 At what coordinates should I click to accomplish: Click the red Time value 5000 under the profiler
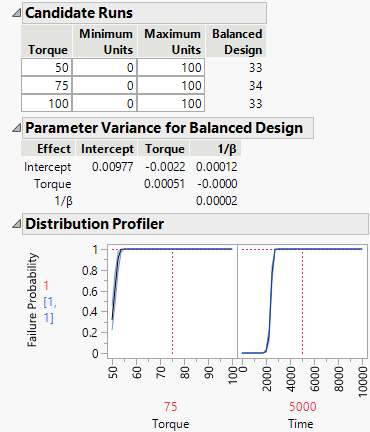tap(302, 407)
